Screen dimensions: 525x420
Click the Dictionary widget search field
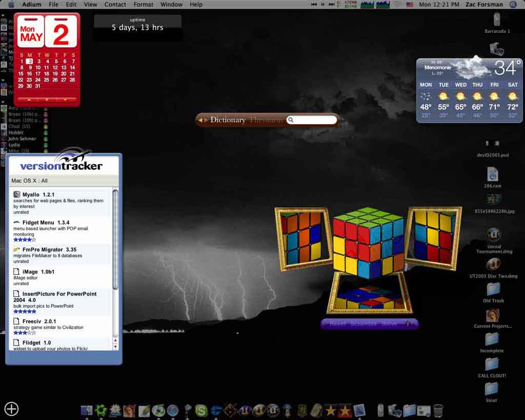[x=314, y=120]
